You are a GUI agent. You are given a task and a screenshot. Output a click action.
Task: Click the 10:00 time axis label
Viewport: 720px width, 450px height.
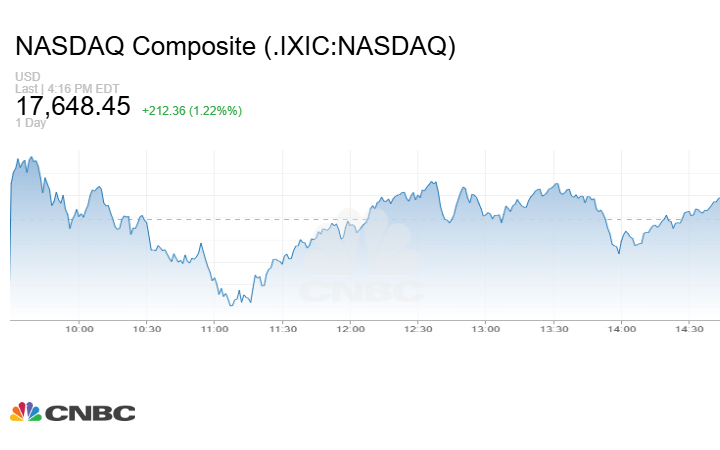coord(79,329)
